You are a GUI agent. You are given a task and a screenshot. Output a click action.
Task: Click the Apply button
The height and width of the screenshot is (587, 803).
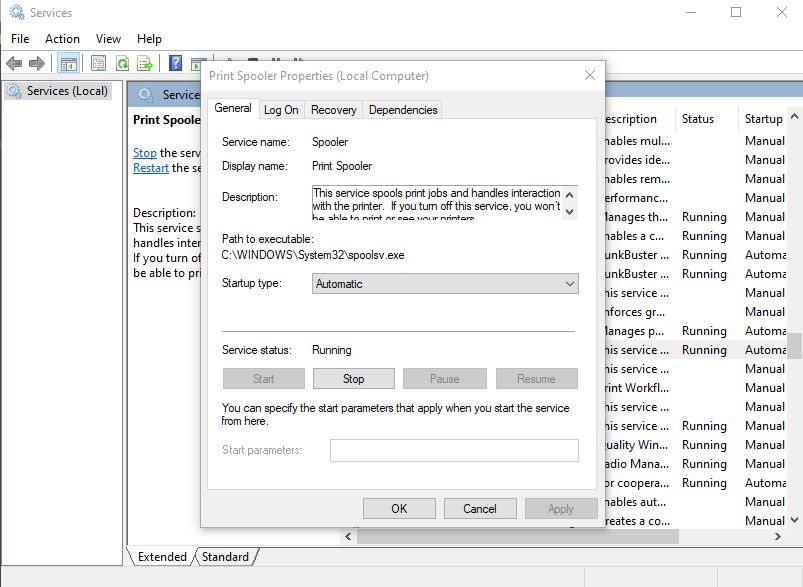(x=561, y=509)
